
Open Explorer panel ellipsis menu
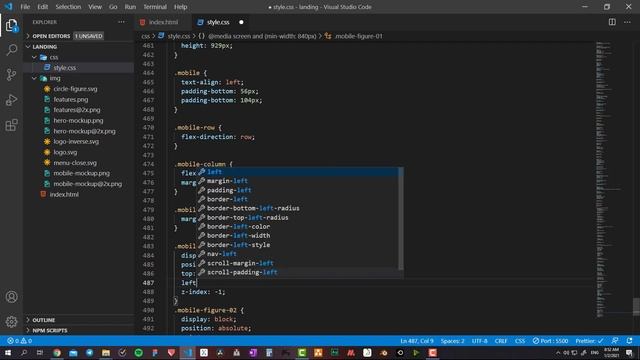point(121,22)
